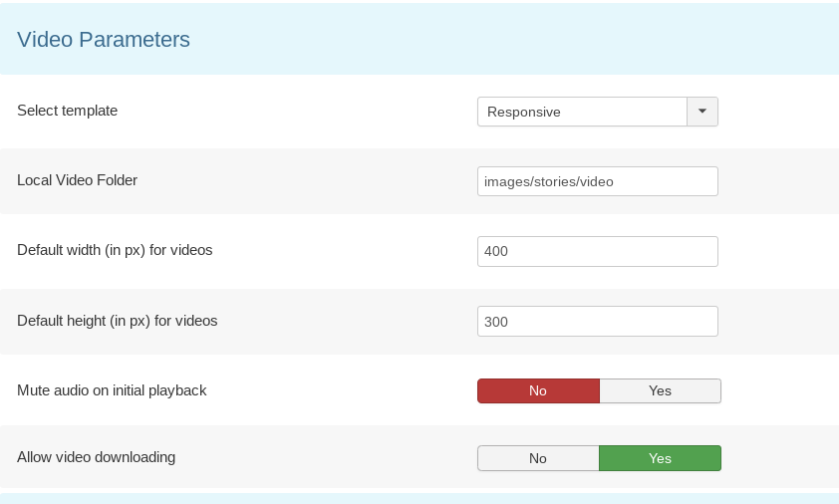The image size is (839, 504).
Task: Click the Local Video Folder label
Action: tap(77, 180)
